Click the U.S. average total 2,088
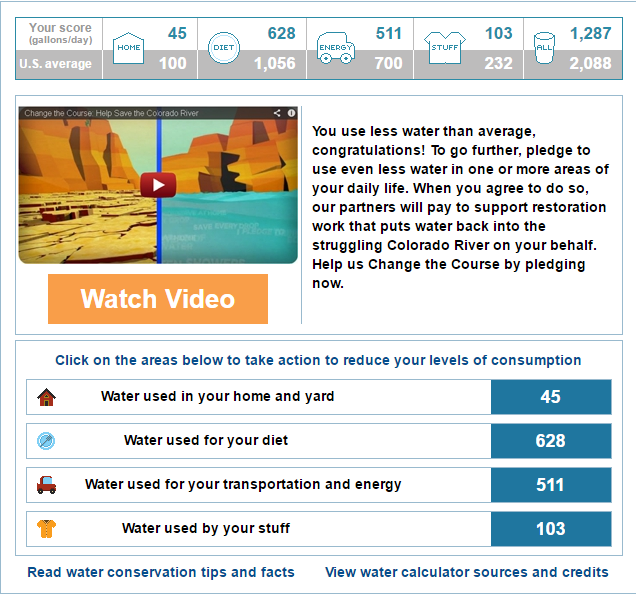This screenshot has height=596, width=636. click(591, 63)
